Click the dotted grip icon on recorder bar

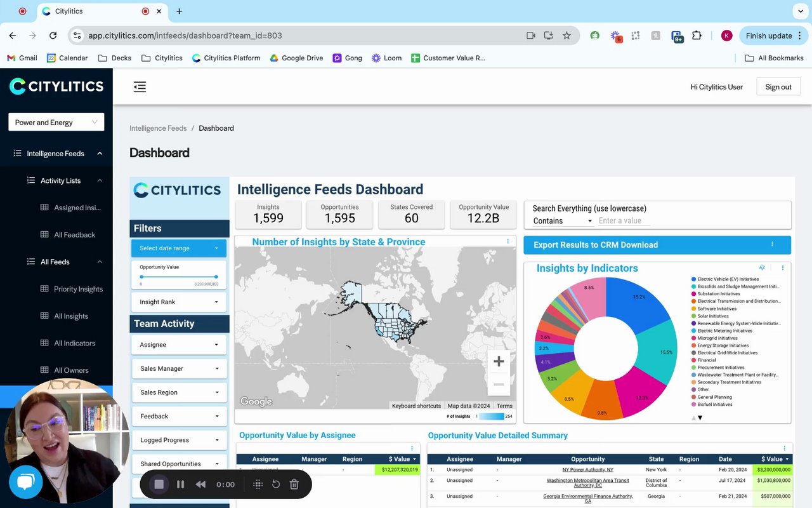(x=258, y=485)
